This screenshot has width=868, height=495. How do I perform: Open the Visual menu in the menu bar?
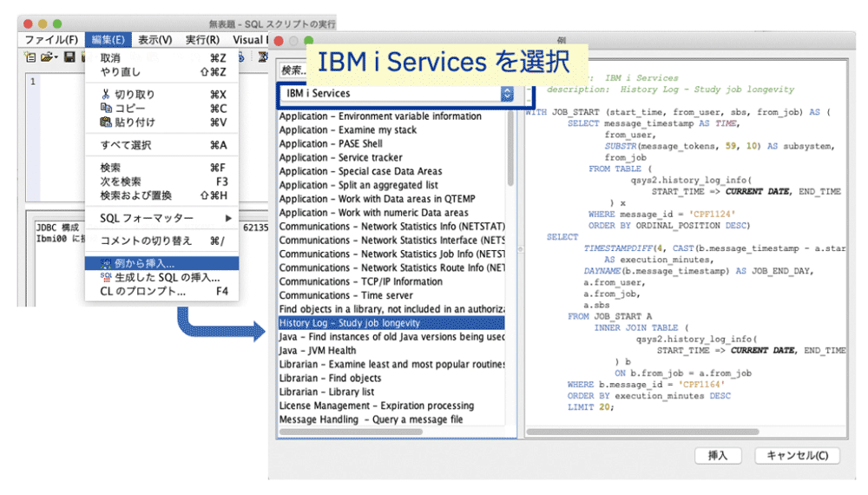point(249,40)
